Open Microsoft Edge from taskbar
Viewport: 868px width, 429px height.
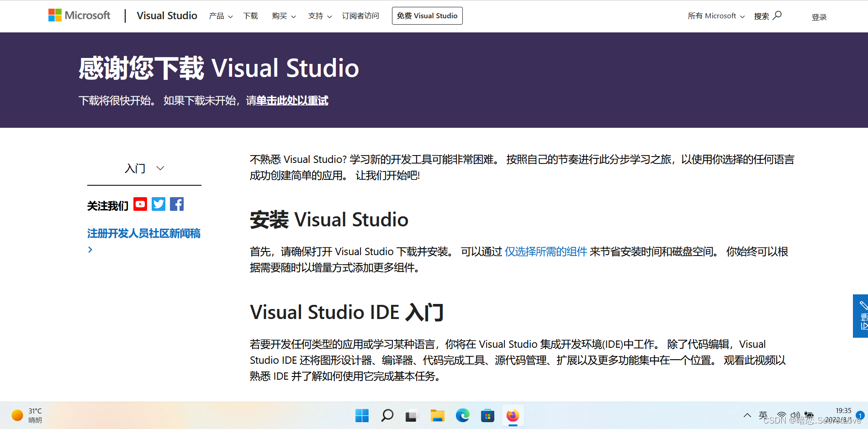[x=462, y=416]
